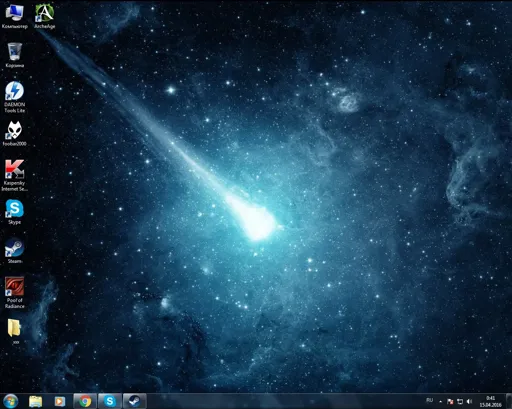512x409 pixels.
Task: Open the volume speaker control
Action: point(469,402)
